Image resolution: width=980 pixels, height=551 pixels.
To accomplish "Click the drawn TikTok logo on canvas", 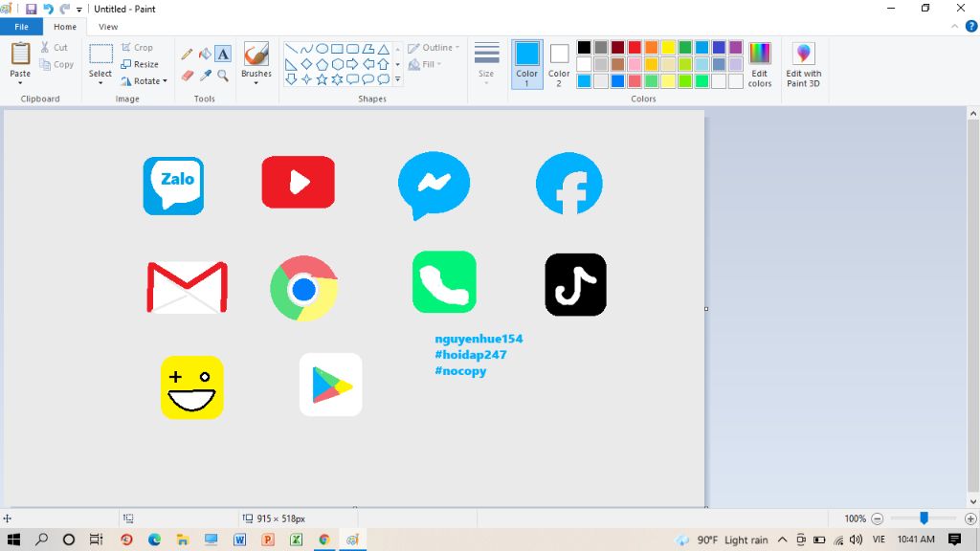I will point(575,284).
